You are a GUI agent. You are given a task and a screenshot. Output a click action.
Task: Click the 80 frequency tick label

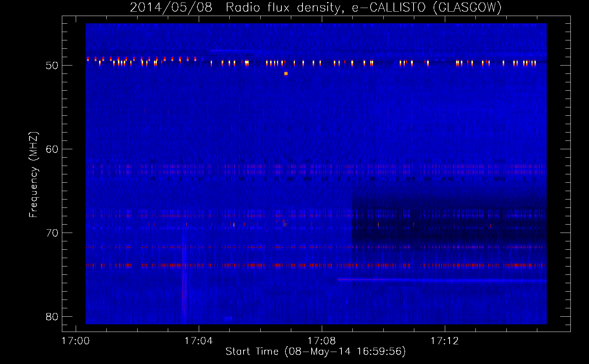coord(52,317)
